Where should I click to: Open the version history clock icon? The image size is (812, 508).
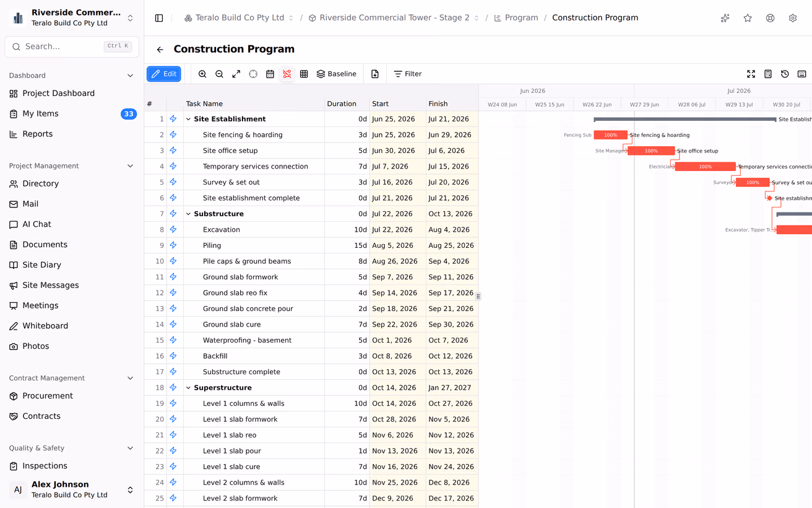click(785, 74)
